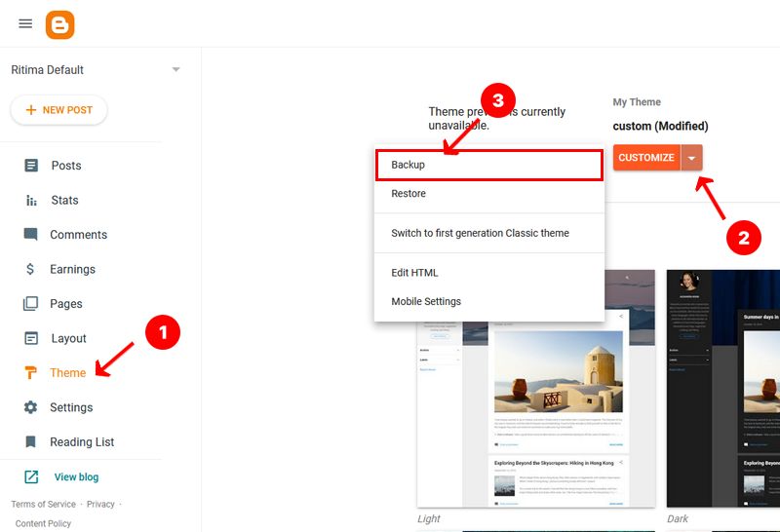
Task: Click the Posts icon in sidebar
Action: tap(31, 166)
